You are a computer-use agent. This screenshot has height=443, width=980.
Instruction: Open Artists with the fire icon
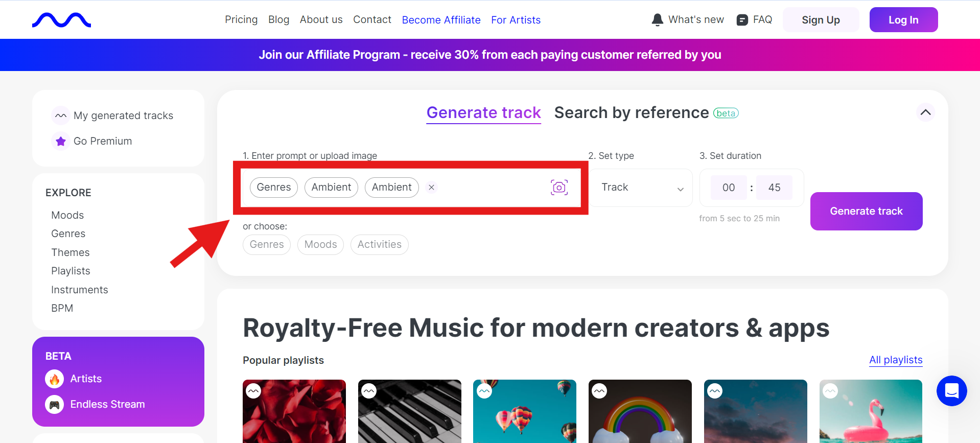coord(55,379)
